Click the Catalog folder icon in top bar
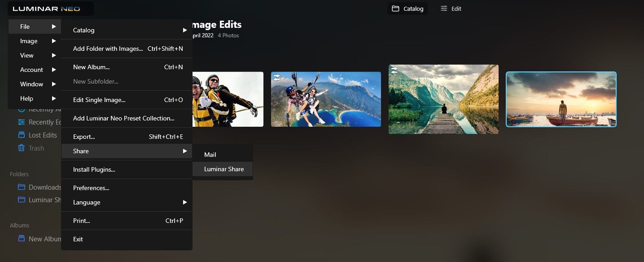Viewport: 644px width, 262px height. point(395,9)
